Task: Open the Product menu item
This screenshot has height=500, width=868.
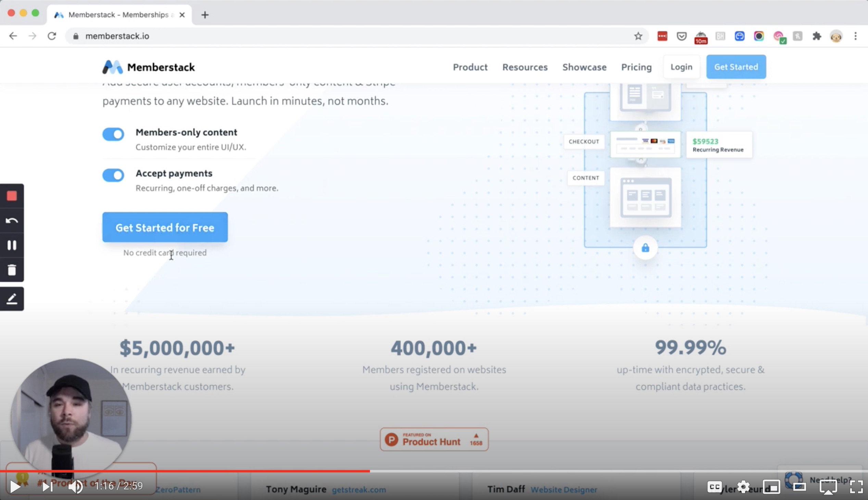Action: tap(470, 66)
